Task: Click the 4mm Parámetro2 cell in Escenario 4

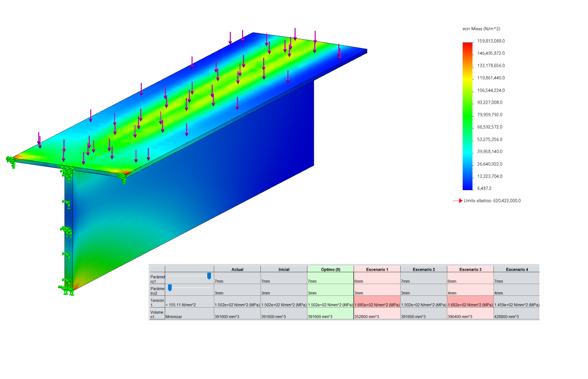Action: tap(517, 290)
